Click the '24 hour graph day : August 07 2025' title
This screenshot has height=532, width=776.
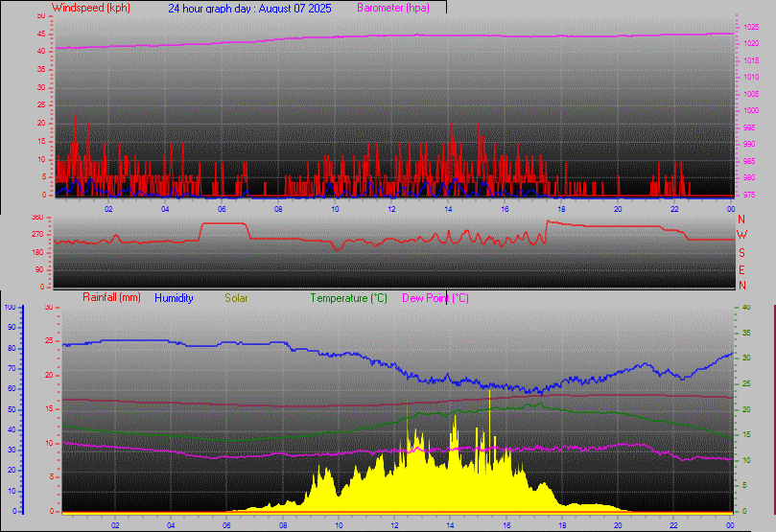(x=250, y=9)
